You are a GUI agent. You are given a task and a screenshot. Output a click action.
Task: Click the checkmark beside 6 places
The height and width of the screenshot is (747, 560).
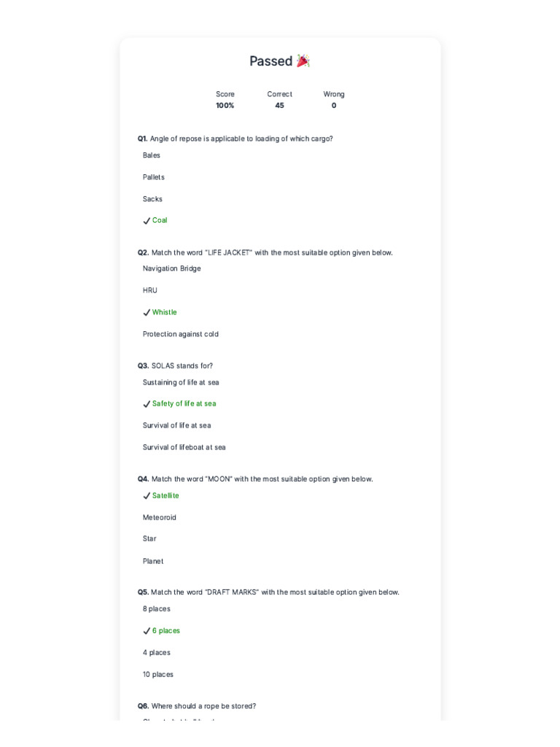[x=147, y=631]
